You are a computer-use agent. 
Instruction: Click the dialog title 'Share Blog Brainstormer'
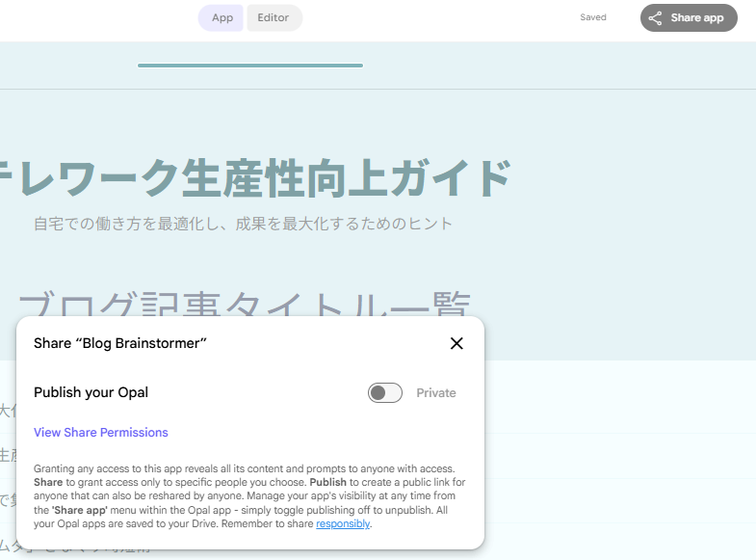(120, 343)
